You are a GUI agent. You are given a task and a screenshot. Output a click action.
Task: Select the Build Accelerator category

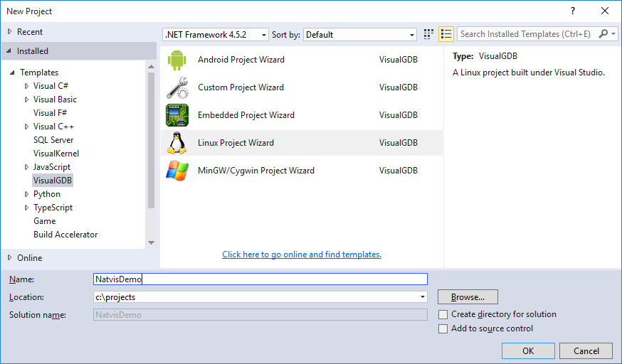pos(65,235)
